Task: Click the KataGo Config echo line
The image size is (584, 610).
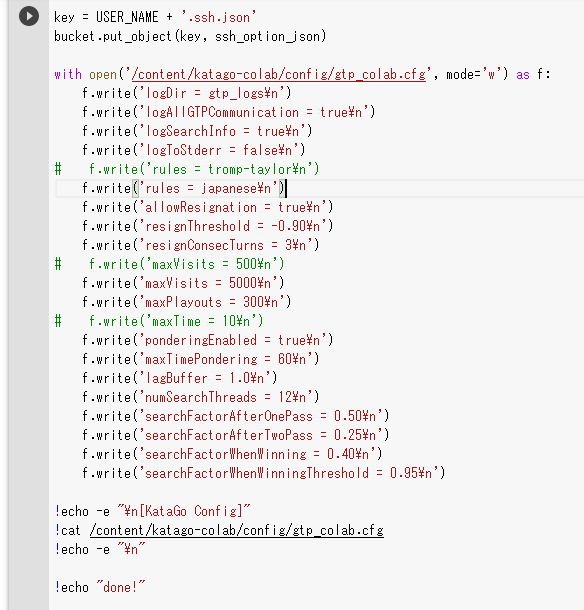Action: [153, 511]
